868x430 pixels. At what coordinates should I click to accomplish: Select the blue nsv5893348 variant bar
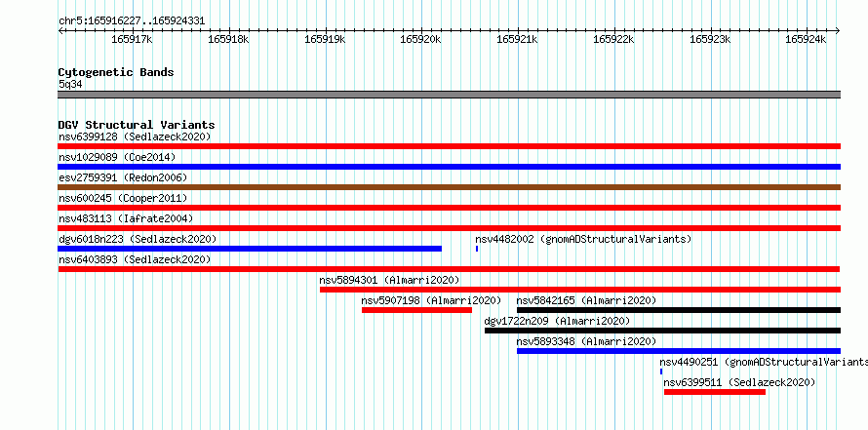point(679,351)
